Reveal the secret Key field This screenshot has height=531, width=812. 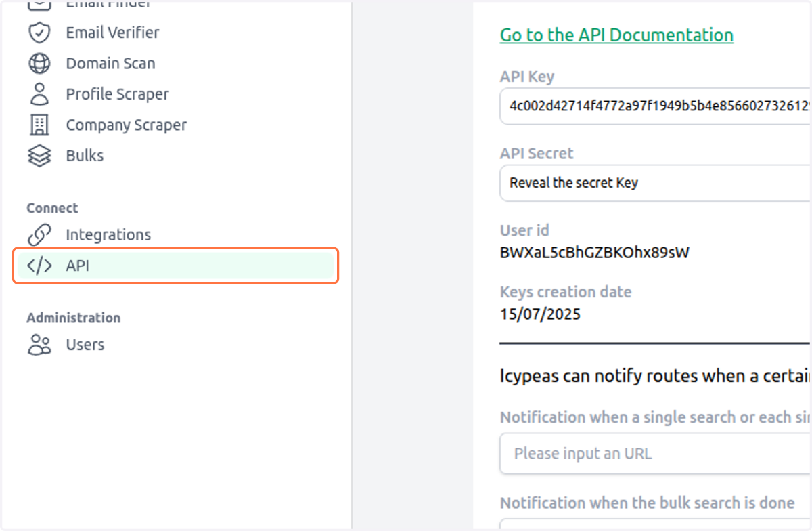[655, 183]
